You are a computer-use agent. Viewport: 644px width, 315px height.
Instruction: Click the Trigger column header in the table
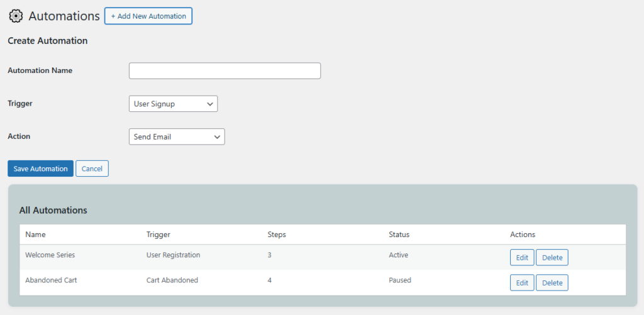click(x=158, y=235)
